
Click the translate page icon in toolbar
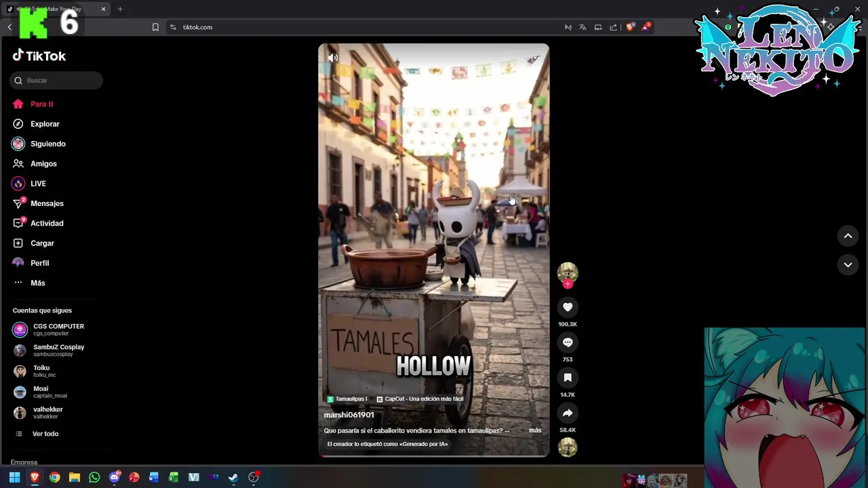tap(583, 27)
